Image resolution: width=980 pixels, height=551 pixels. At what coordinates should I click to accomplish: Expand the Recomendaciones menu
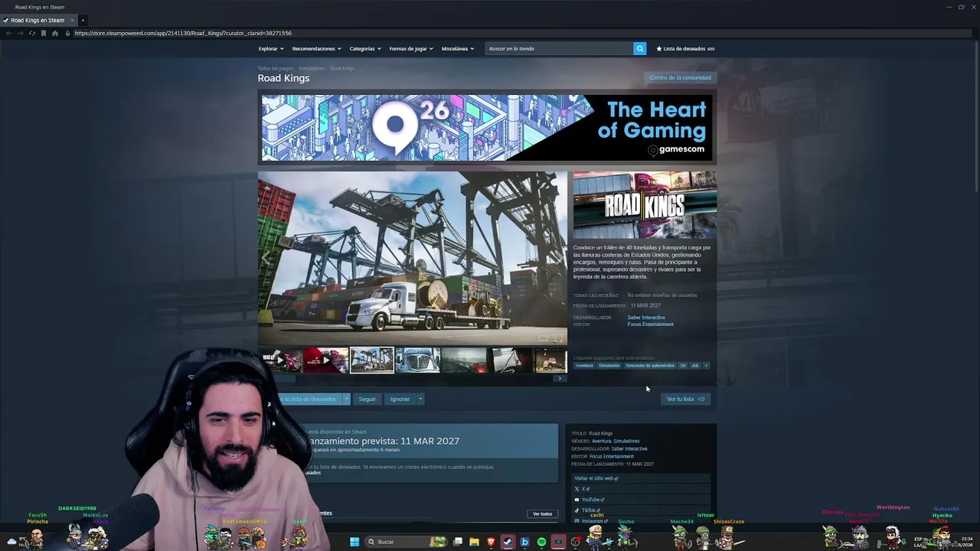coord(317,48)
